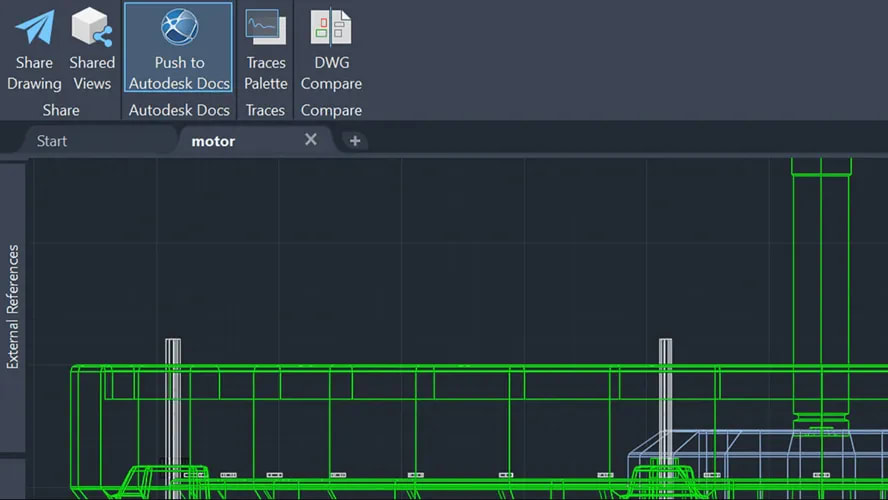Select the tall green vertical column
Image resolution: width=888 pixels, height=500 pixels.
821,280
